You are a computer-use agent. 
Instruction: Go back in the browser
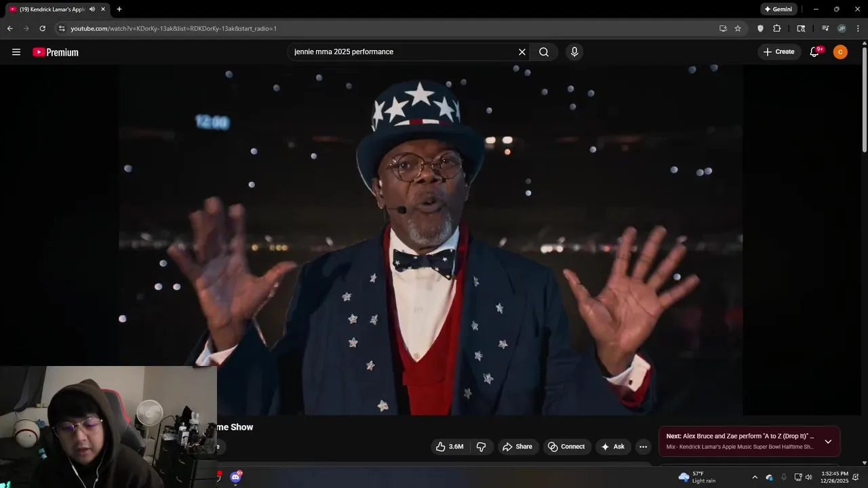[x=9, y=28]
